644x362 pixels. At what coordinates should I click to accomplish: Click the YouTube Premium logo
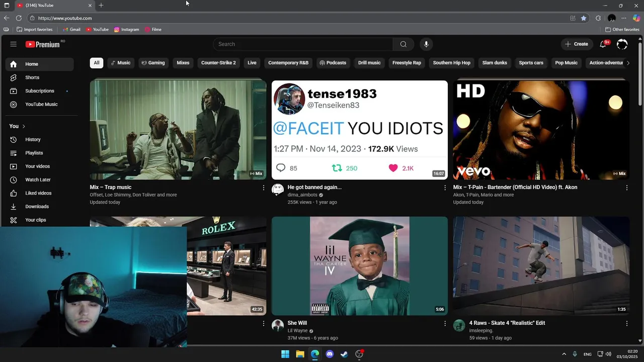[43, 44]
